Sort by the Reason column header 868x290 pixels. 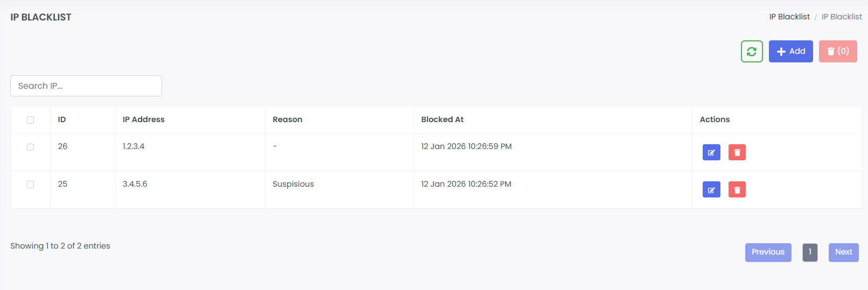(x=288, y=119)
